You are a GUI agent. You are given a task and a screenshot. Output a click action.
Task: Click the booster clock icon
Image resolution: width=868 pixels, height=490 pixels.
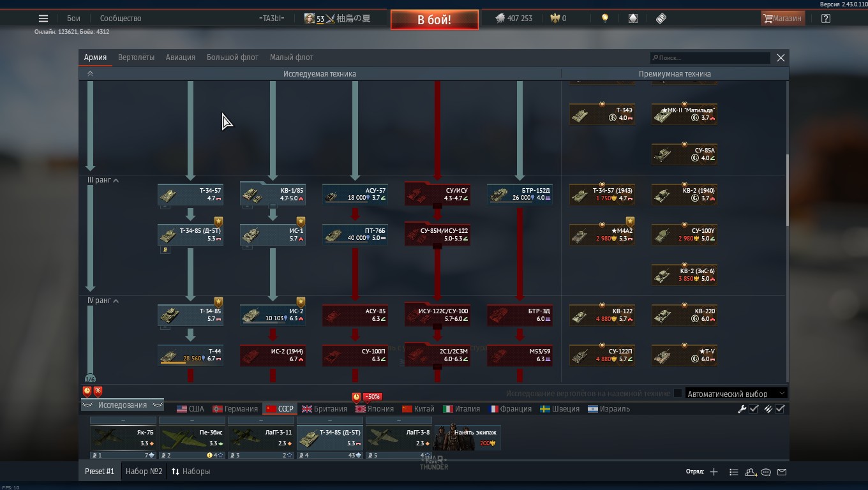(x=87, y=390)
